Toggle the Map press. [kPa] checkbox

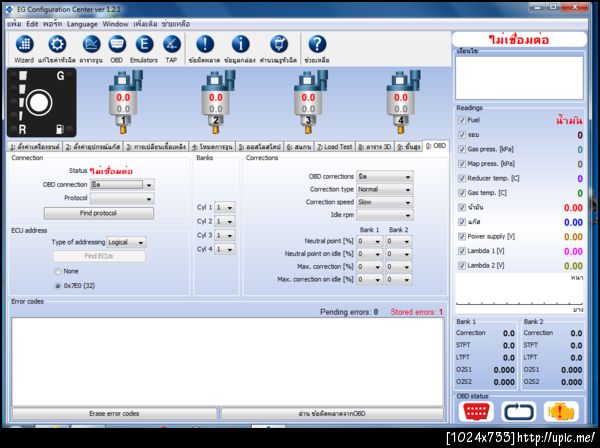point(462,164)
